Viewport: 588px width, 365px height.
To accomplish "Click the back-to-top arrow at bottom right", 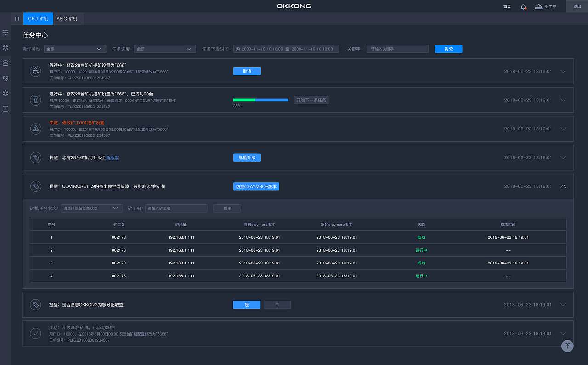I will (x=567, y=346).
